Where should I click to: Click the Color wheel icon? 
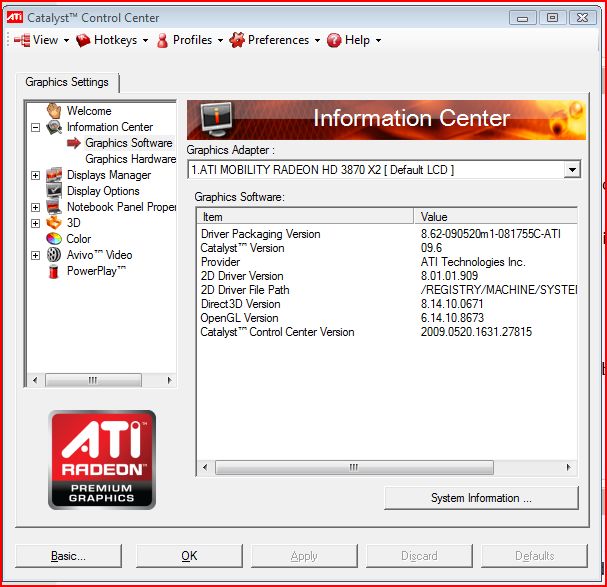[54, 239]
